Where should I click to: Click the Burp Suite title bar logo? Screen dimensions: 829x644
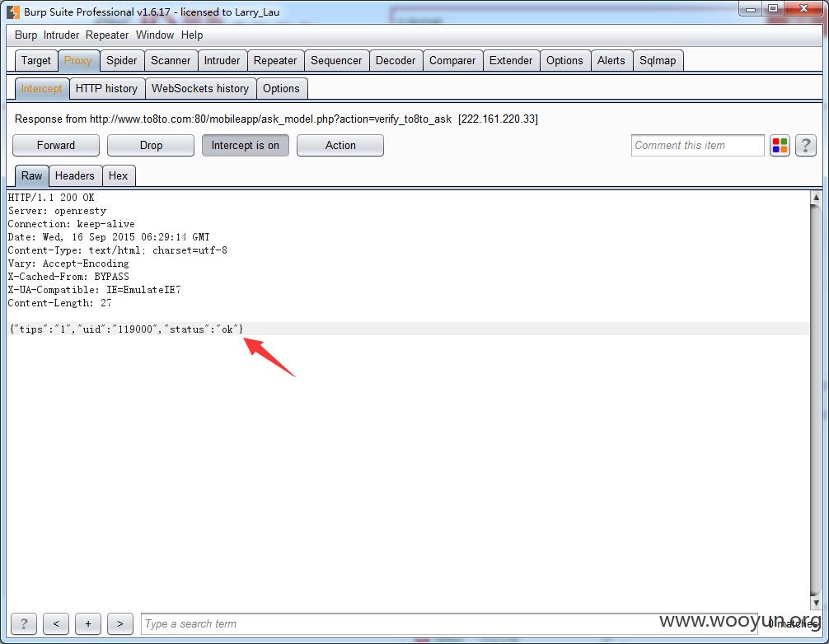(x=12, y=12)
